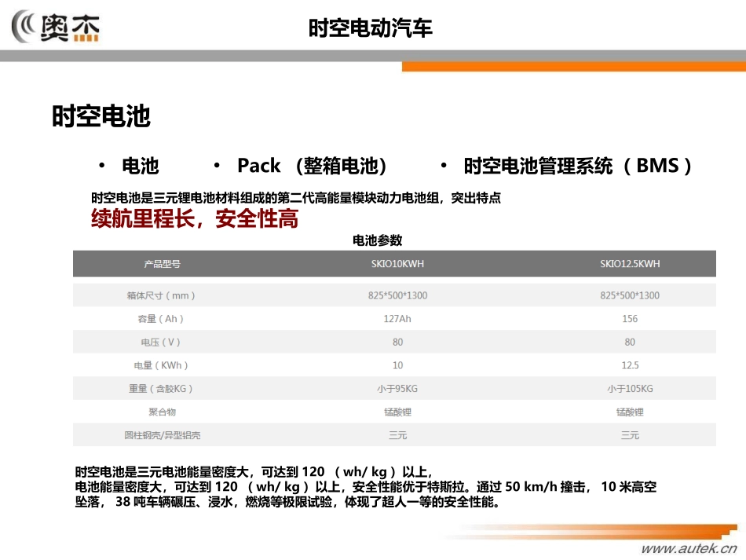Click the weight cell 小于105KG

[630, 389]
